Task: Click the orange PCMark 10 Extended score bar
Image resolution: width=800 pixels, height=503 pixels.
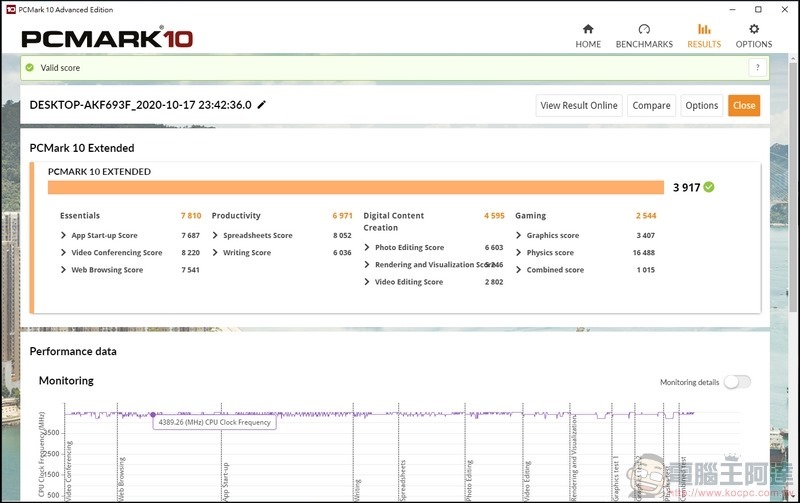Action: (x=355, y=187)
